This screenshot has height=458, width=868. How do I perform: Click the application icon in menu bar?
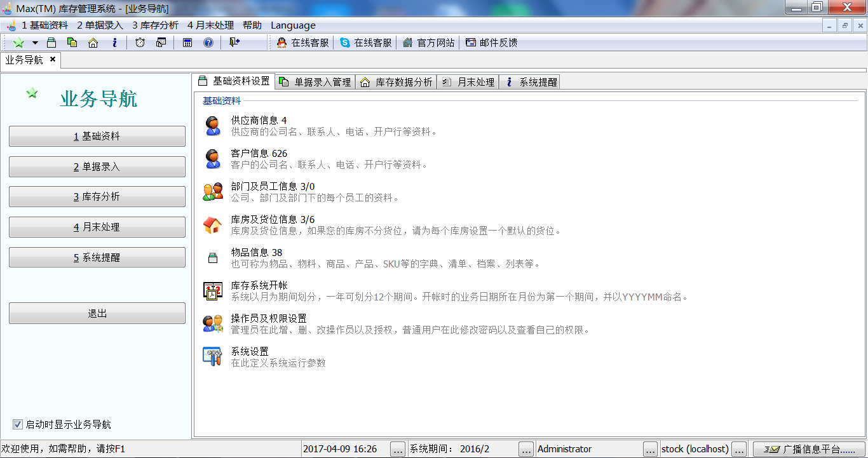click(x=11, y=25)
